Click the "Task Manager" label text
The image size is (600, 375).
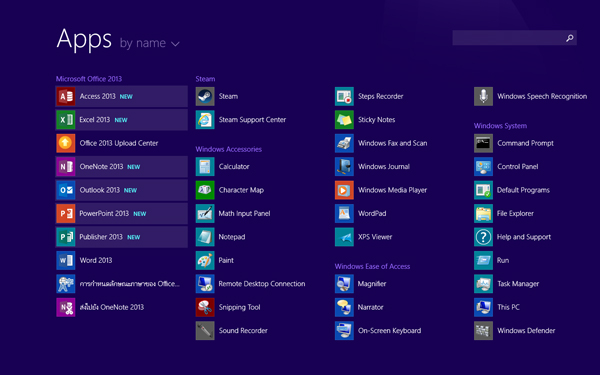[x=518, y=284]
